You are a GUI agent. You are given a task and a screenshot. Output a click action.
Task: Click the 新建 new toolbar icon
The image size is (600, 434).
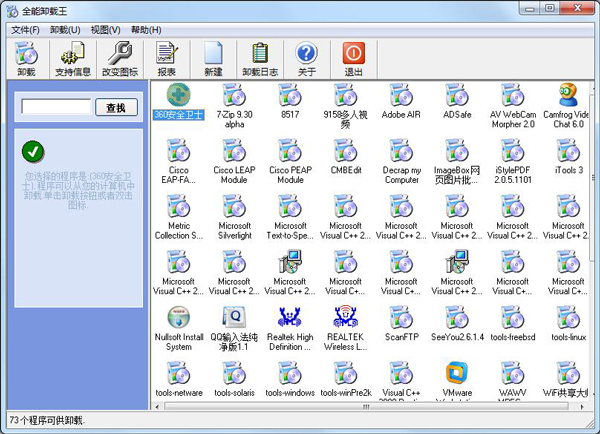[x=213, y=58]
